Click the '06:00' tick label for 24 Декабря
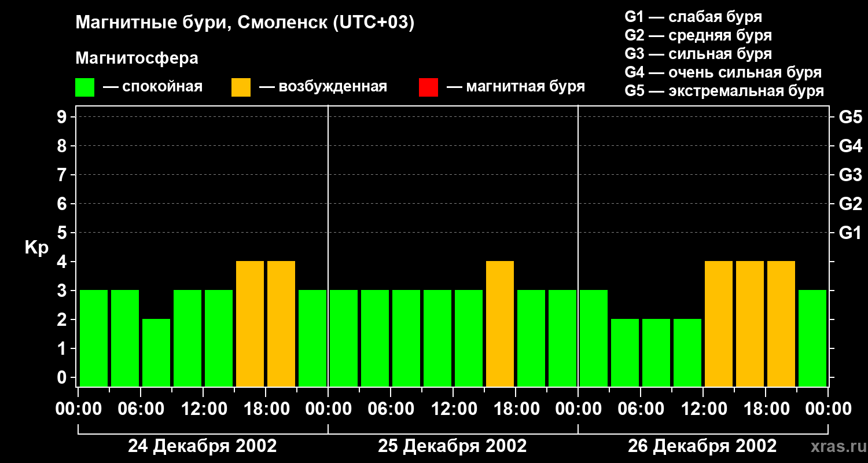Viewport: 868px width, 463px height. [141, 409]
